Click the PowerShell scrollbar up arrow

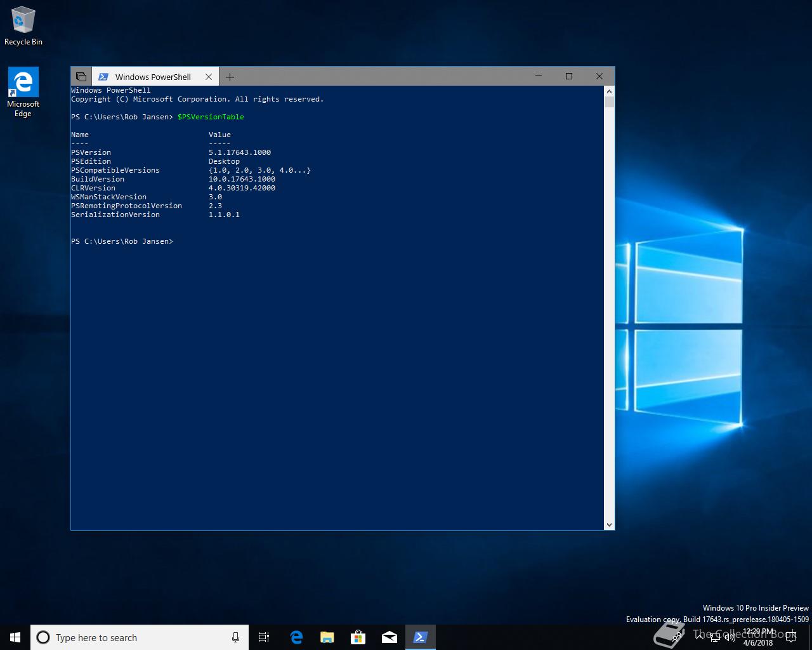pos(609,91)
